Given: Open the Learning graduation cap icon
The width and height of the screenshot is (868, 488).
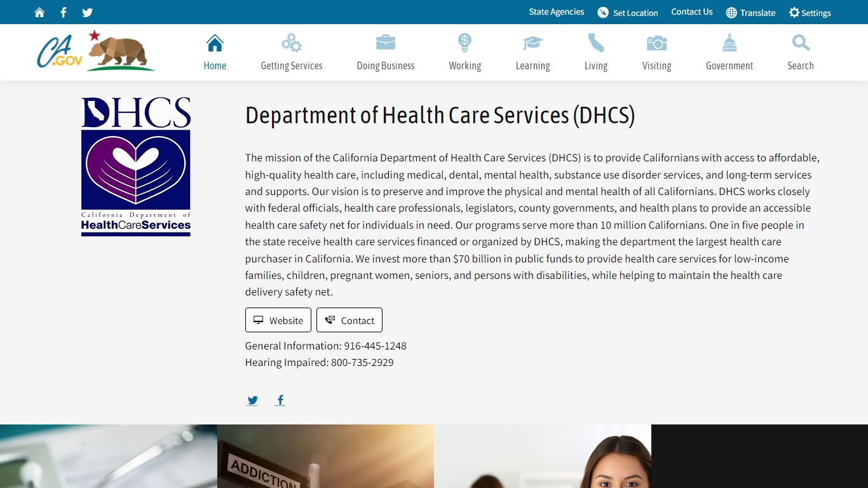Looking at the screenshot, I should point(532,43).
